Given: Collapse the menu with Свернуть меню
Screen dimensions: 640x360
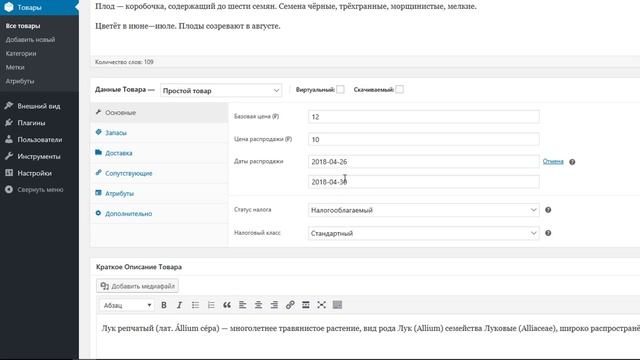Looking at the screenshot, I should 39,189.
